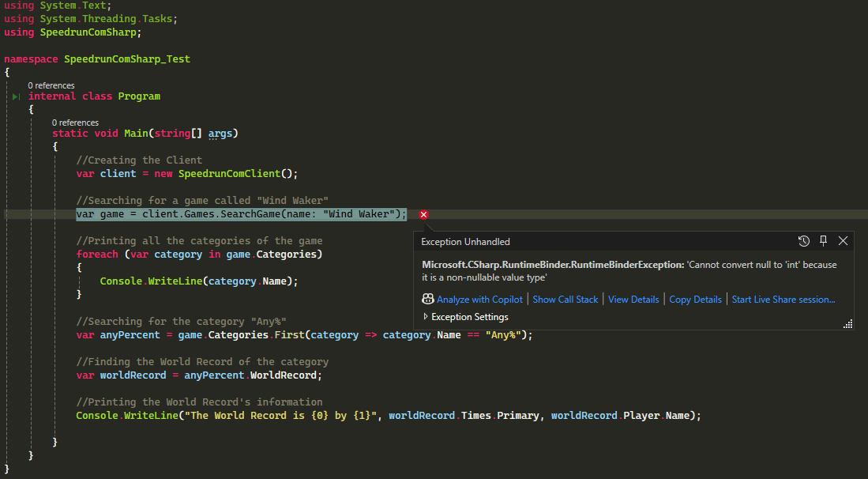Click the red exception error icon
The image size is (868, 479).
423,214
